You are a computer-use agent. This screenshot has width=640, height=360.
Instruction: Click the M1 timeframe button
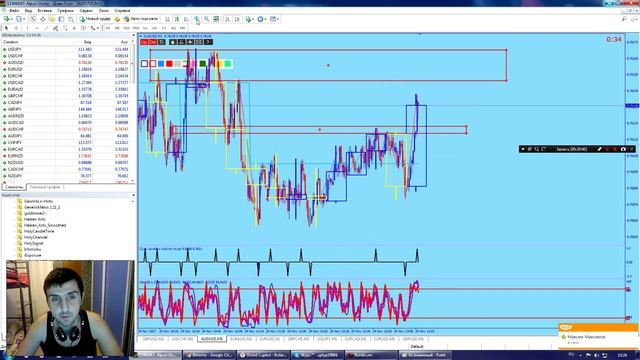108,28
